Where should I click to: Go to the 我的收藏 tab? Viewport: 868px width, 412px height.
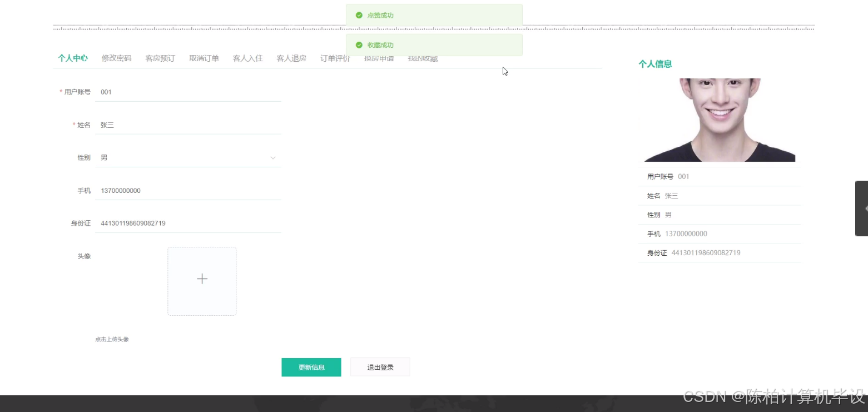[x=423, y=58]
